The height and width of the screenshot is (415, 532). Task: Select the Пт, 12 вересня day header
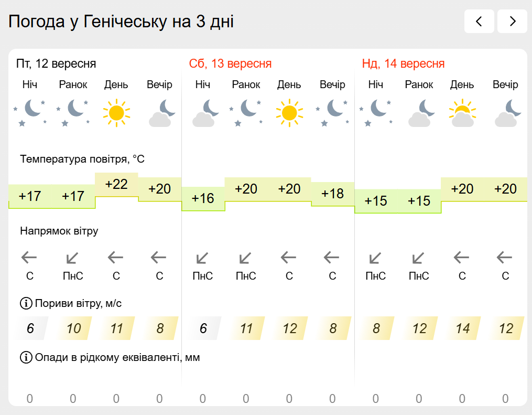pyautogui.click(x=56, y=63)
